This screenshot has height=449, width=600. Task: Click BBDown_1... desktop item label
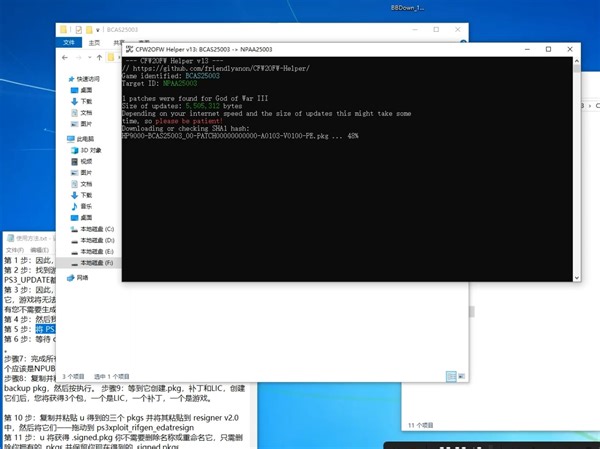pos(408,8)
